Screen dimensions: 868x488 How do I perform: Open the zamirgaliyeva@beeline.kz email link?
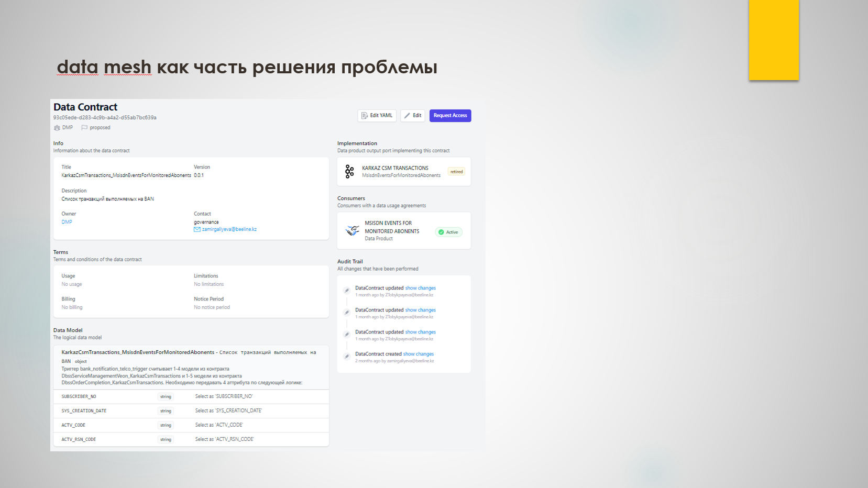click(x=229, y=229)
